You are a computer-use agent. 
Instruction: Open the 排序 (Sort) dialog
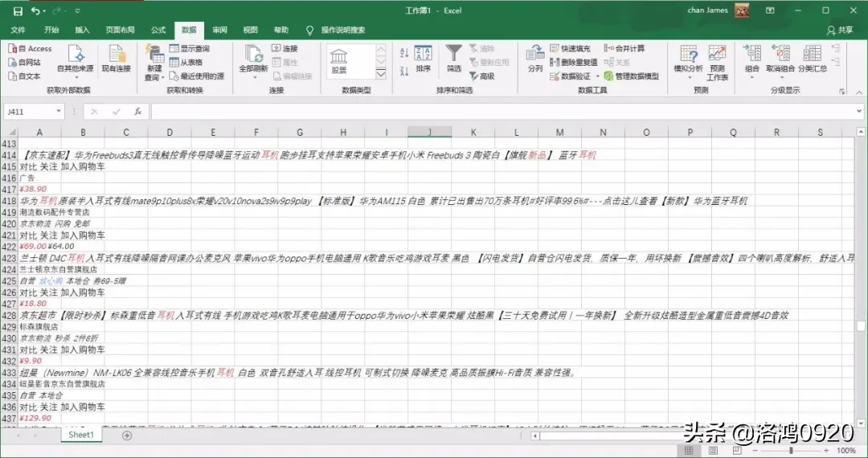[423, 59]
